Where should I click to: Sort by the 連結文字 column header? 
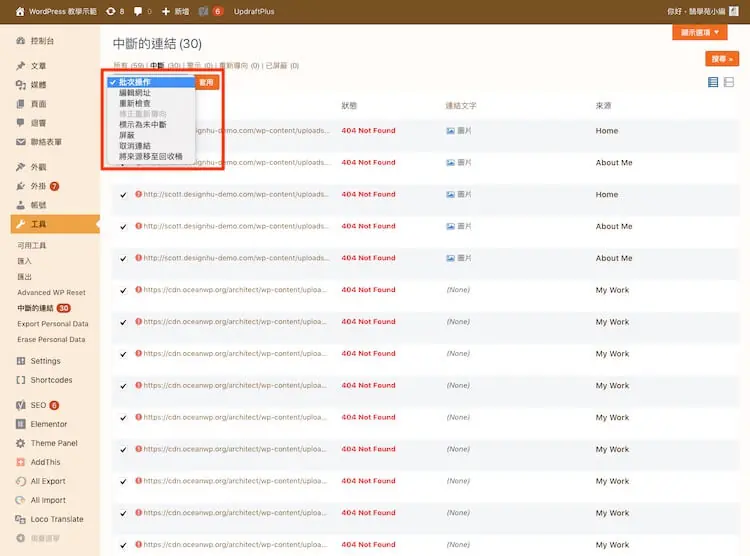coord(461,106)
